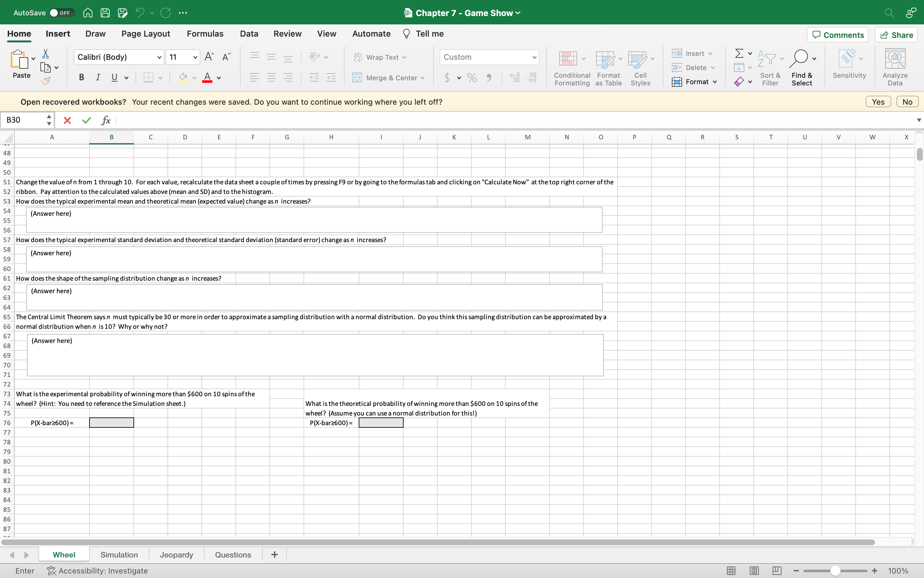Switch to the Simulation sheet tab
This screenshot has width=924, height=578.
[119, 555]
